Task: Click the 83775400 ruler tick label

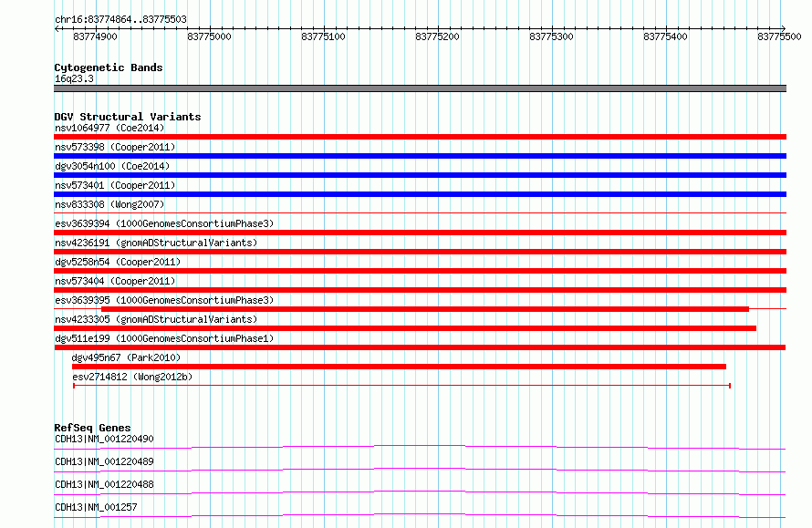Action: pos(665,36)
